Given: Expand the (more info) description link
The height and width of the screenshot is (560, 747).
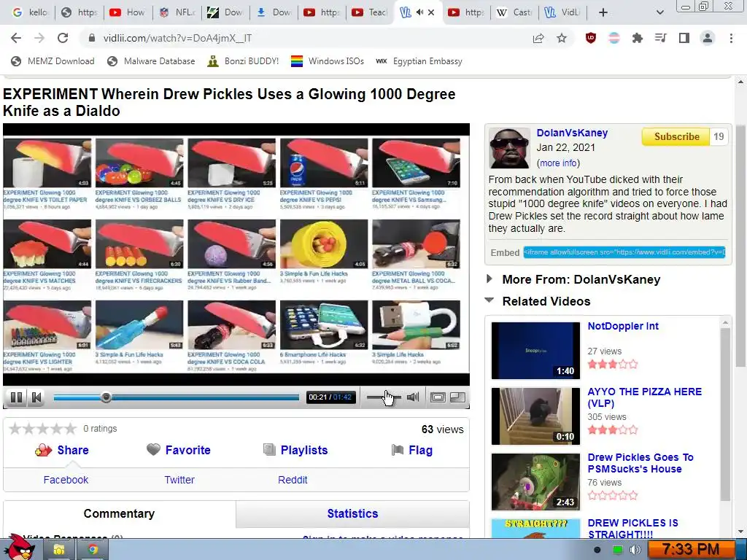Looking at the screenshot, I should [558, 163].
